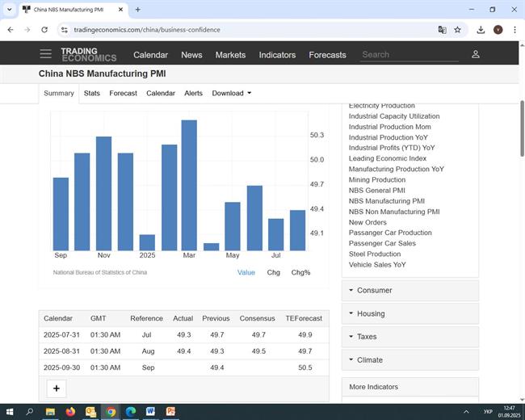Screen dimensions: 525x420
Task: Open More Indicators panel
Action: click(410, 387)
